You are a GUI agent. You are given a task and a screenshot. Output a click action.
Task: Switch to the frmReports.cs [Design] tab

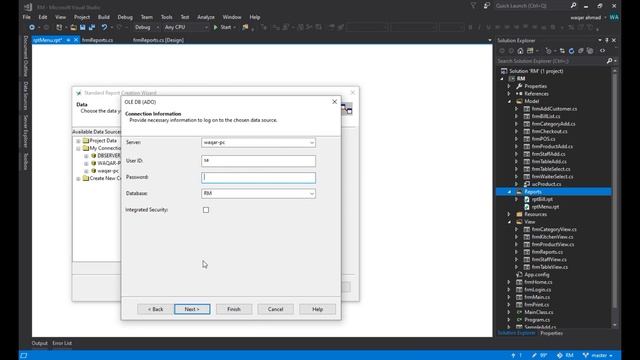point(158,40)
